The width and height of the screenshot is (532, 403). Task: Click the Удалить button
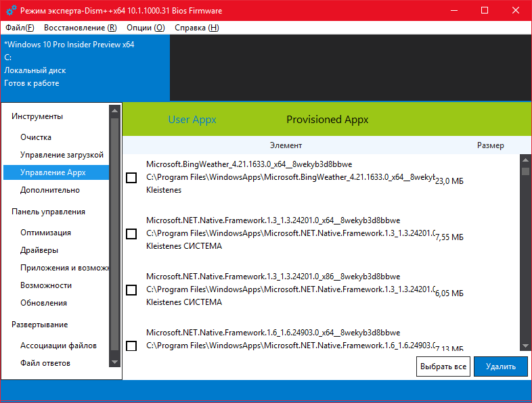pyautogui.click(x=501, y=366)
